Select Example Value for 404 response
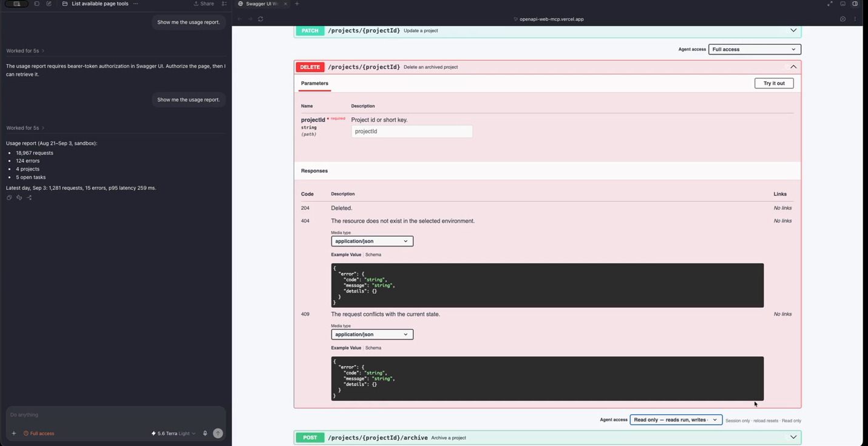This screenshot has height=446, width=868. tap(346, 255)
